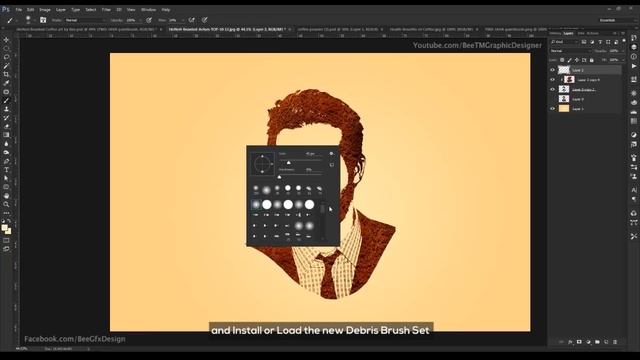This screenshot has height=360, width=640.
Task: Select the Eraser tool
Action: point(7,126)
